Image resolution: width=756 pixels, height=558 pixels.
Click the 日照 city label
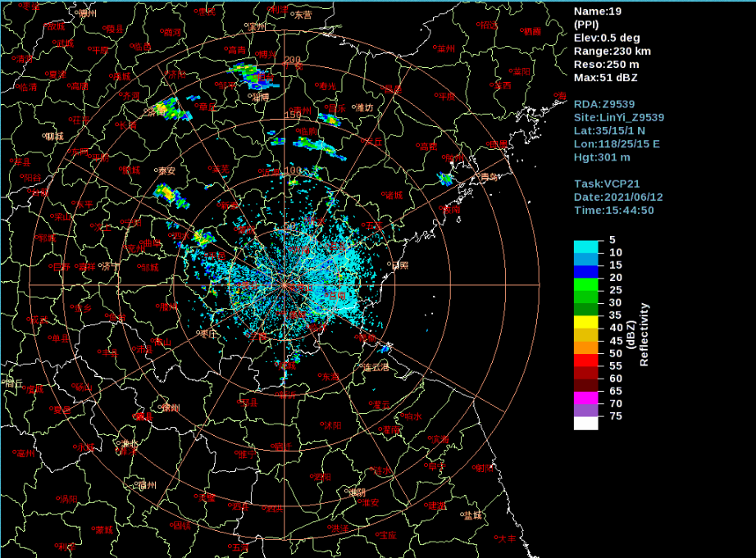tap(399, 265)
